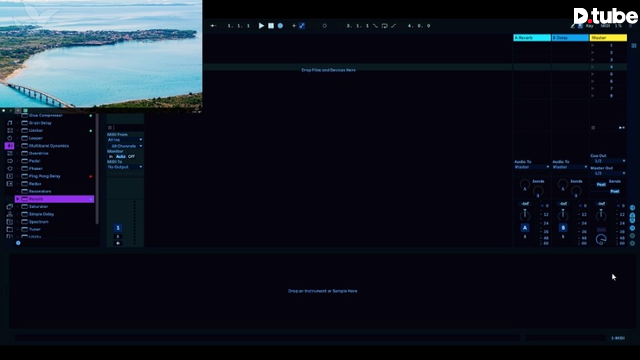Select Multiband Dynamics in the browser list
The height and width of the screenshot is (360, 640).
pyautogui.click(x=49, y=146)
